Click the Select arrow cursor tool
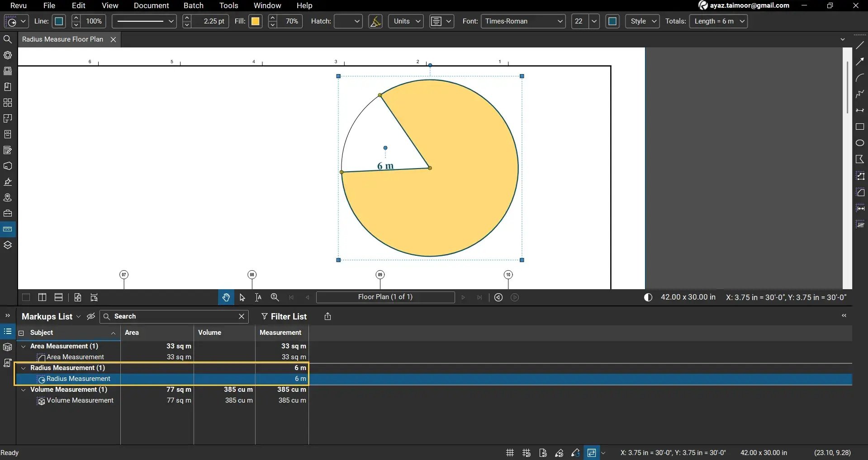This screenshot has width=868, height=460. (x=242, y=297)
